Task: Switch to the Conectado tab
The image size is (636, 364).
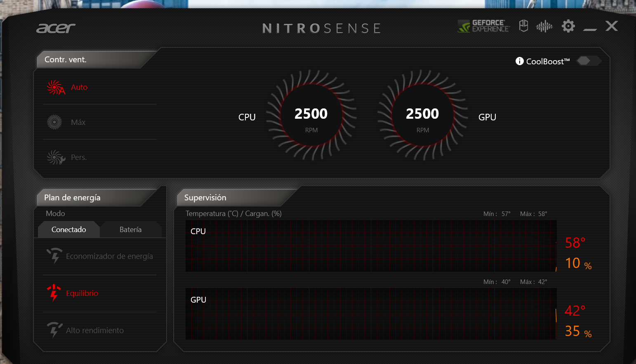Action: [69, 230]
